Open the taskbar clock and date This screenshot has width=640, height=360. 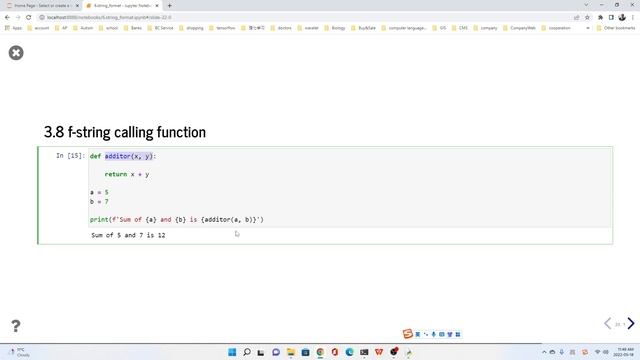coord(624,352)
